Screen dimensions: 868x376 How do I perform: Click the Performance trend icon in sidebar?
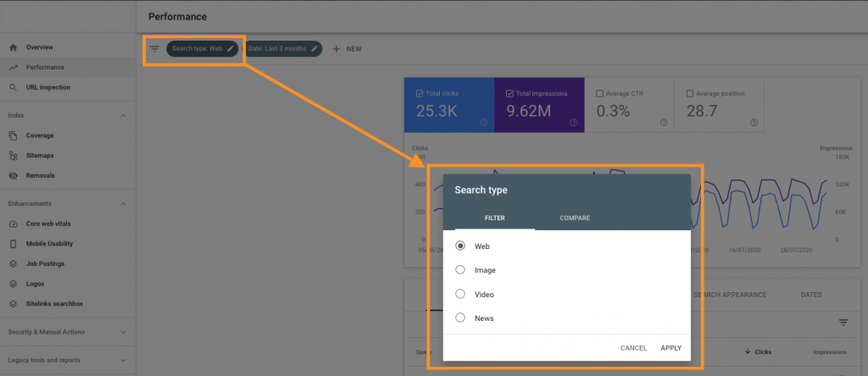pyautogui.click(x=14, y=68)
